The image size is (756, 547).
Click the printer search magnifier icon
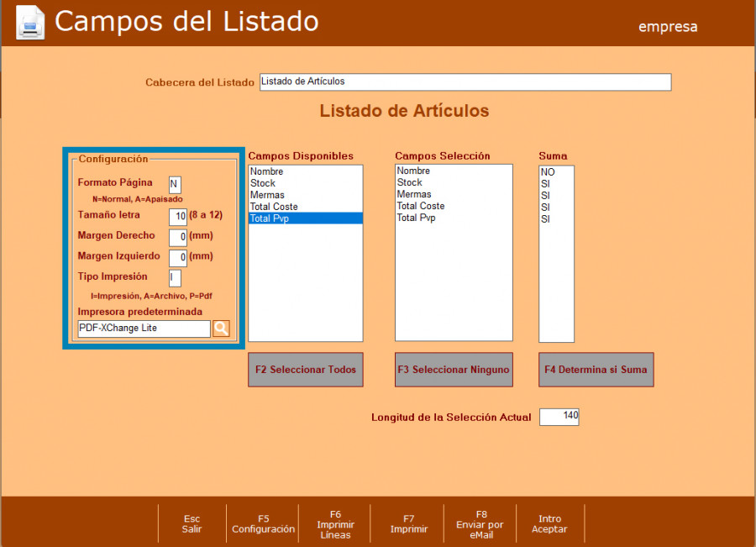(x=221, y=329)
